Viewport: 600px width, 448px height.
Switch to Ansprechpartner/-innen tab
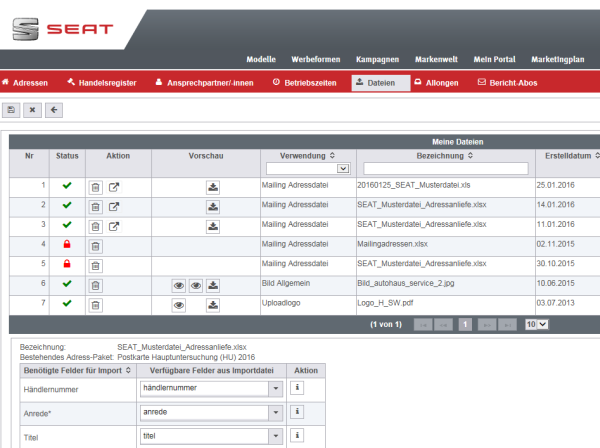(204, 83)
